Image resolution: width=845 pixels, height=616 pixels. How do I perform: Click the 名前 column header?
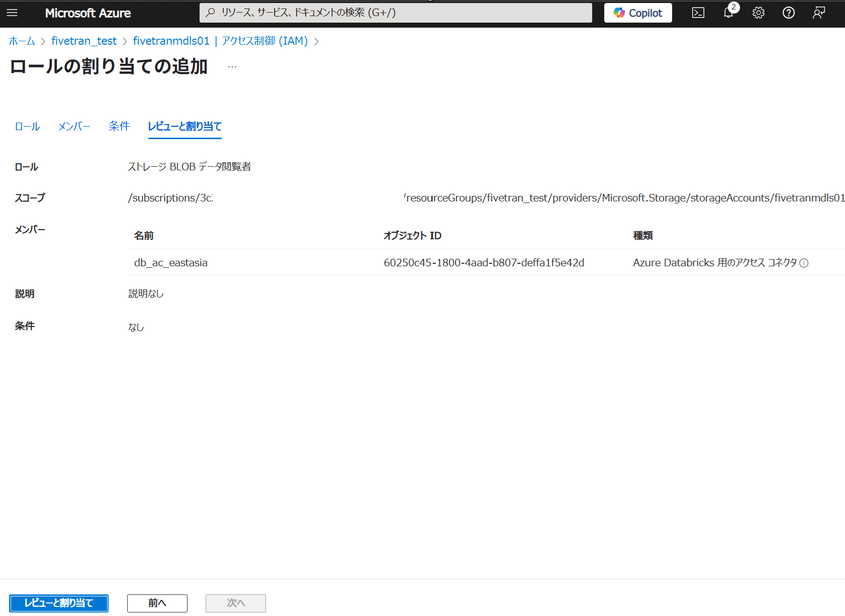pyautogui.click(x=144, y=236)
